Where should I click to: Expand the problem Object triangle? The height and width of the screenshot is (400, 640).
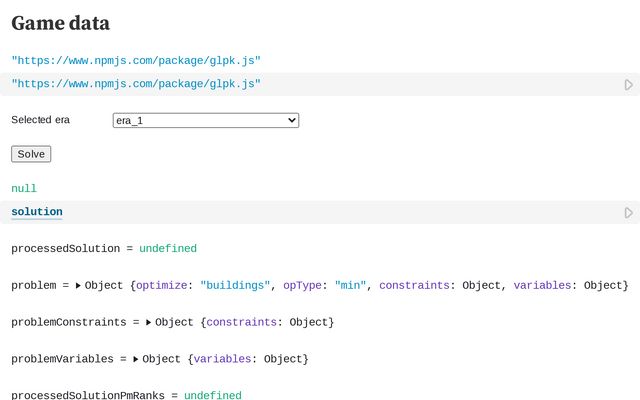tap(78, 286)
